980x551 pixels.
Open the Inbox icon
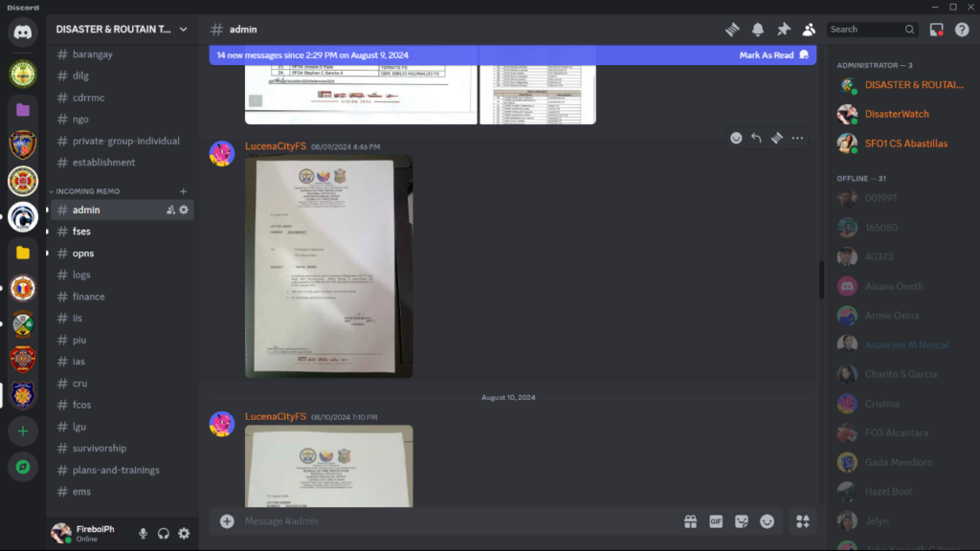coord(936,30)
